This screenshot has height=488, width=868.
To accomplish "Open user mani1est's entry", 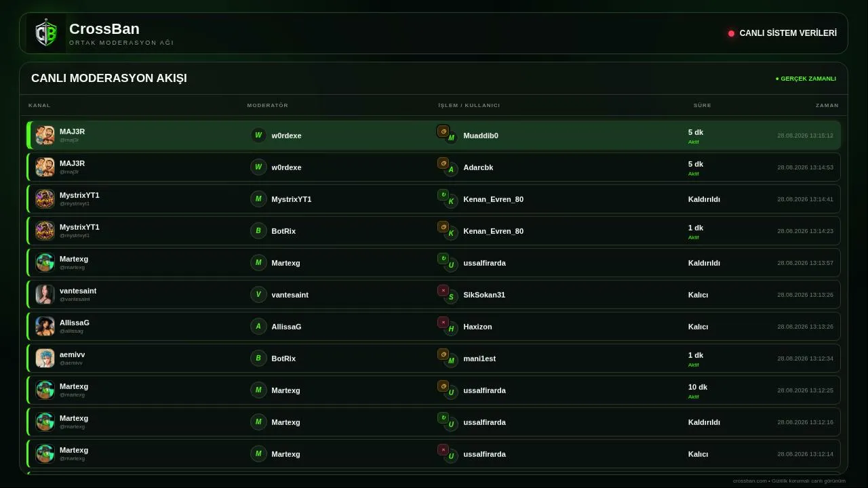I will 479,359.
